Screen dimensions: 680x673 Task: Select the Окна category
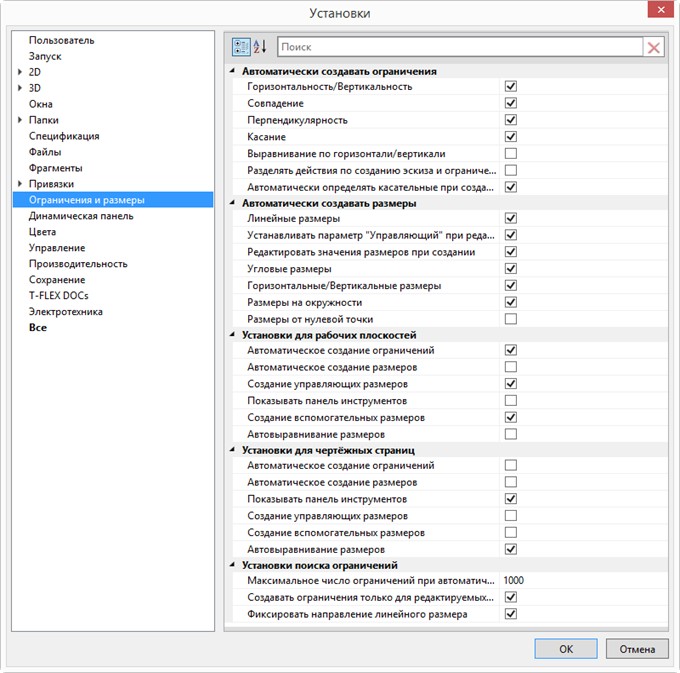coord(41,104)
